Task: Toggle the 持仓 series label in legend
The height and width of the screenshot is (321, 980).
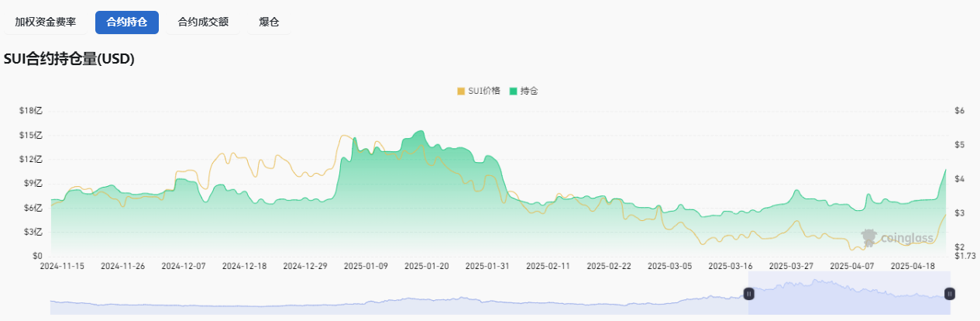Action: (x=529, y=91)
